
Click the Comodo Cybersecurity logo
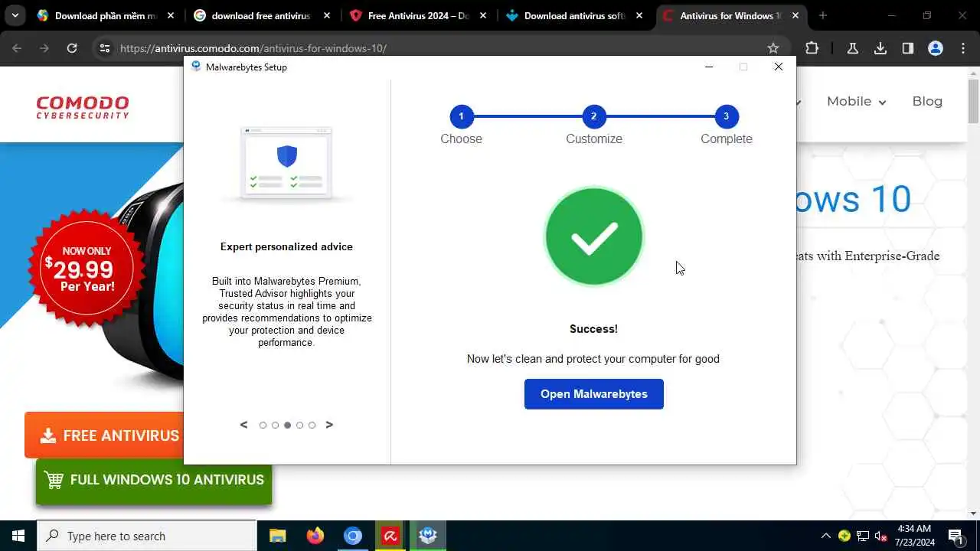click(83, 107)
